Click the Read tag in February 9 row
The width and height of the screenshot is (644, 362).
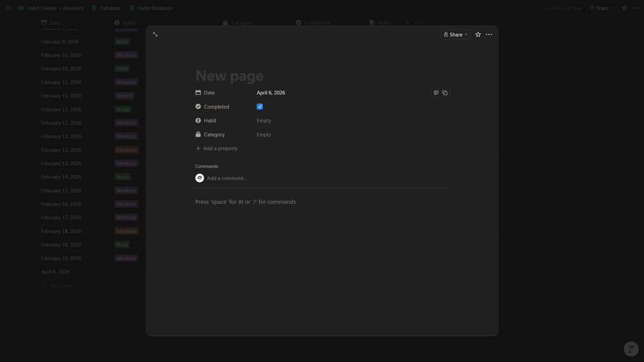122,42
